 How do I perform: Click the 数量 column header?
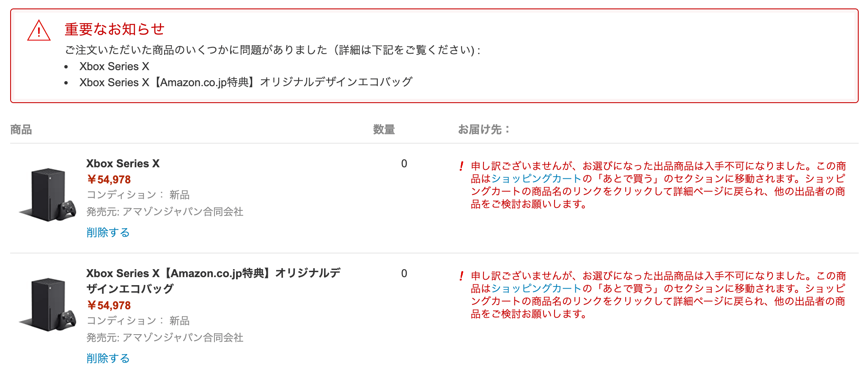384,129
